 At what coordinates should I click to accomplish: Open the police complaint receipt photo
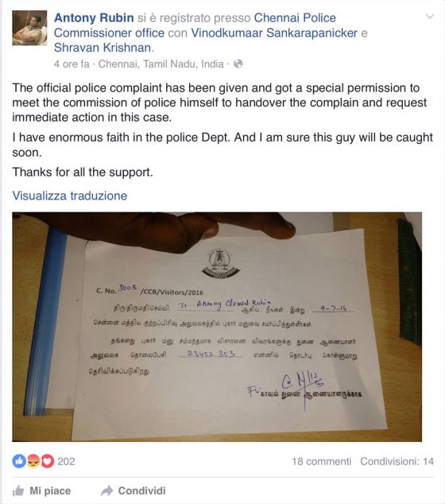coord(217,327)
